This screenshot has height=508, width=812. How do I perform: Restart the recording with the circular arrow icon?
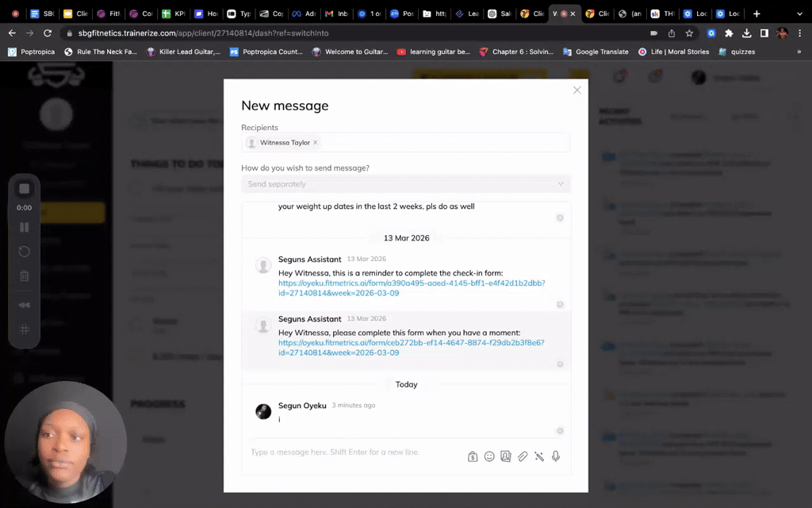24,252
